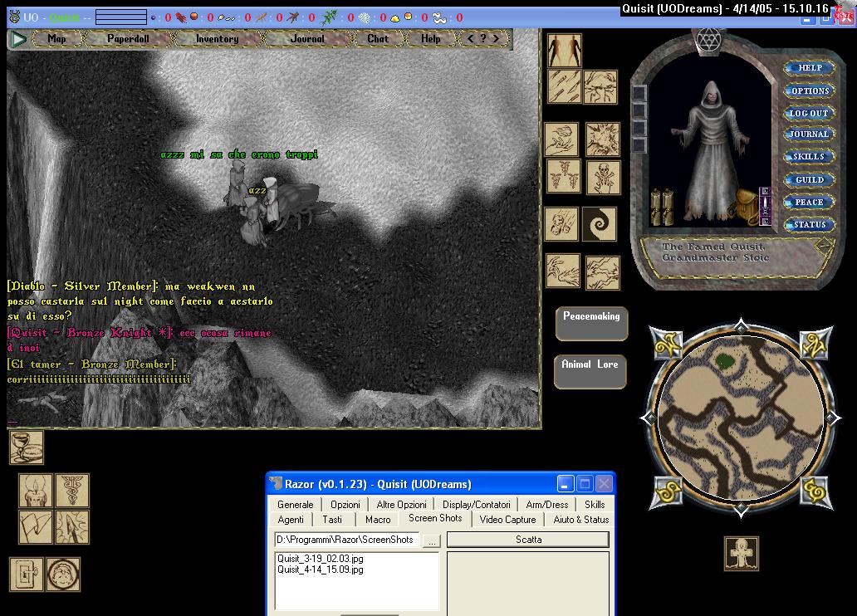Use the Animal Lore skill button

coord(590,372)
